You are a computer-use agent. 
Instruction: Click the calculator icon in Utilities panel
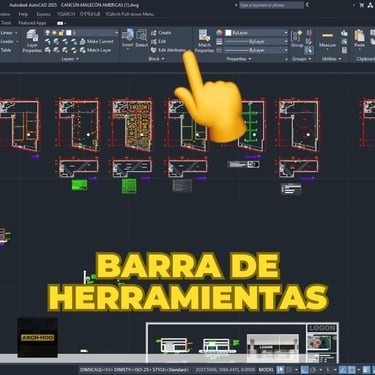pyautogui.click(x=344, y=50)
